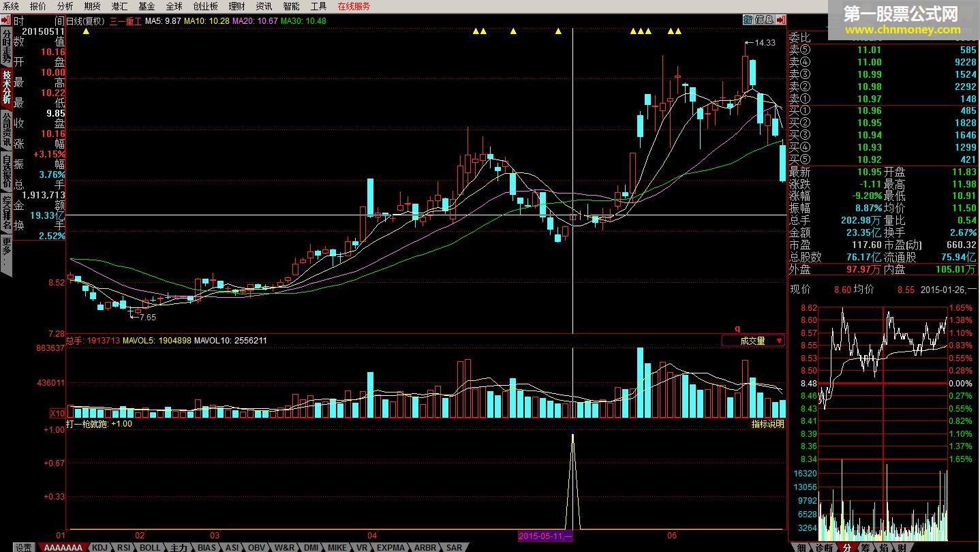Switch to 综合排名 sidebar tab
This screenshot has width=980, height=552.
6,213
